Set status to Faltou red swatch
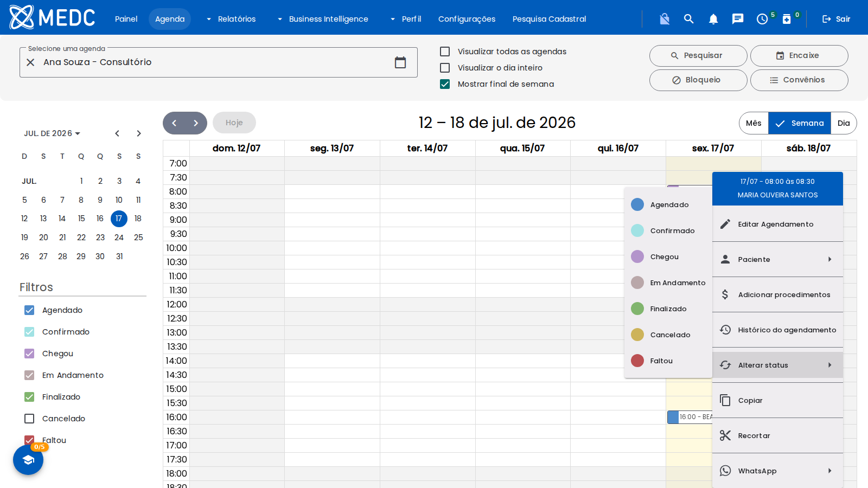 pos(637,361)
